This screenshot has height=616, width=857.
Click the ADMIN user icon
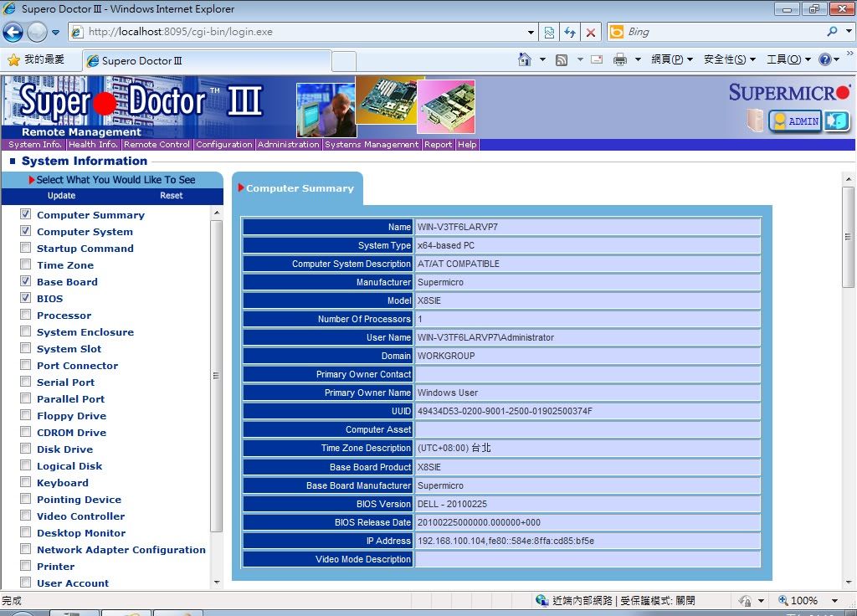(x=795, y=121)
